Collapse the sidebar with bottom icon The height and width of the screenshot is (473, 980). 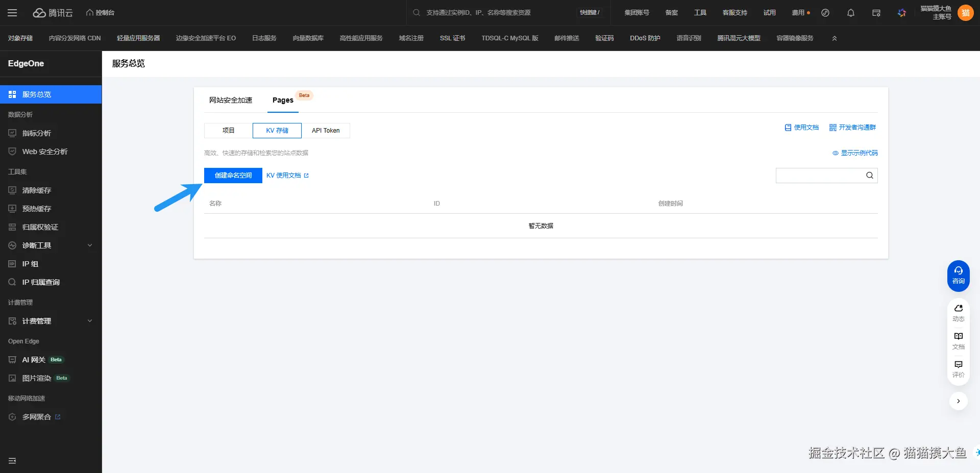point(12,461)
